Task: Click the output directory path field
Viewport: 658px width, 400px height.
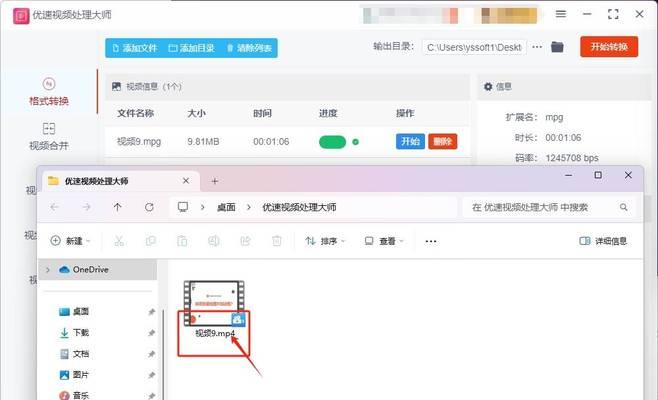Action: (x=474, y=47)
